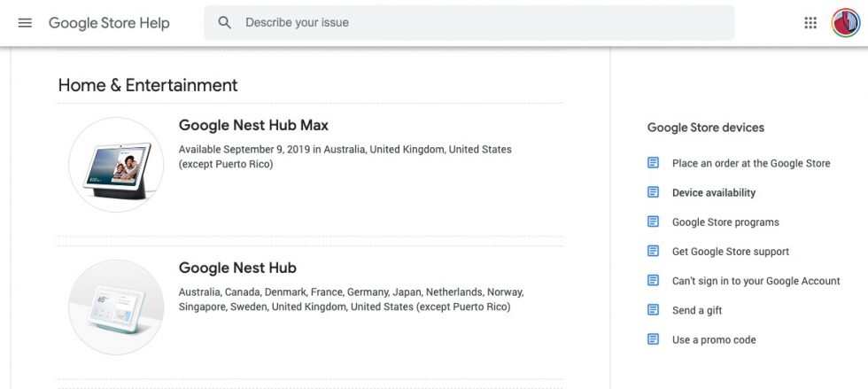Click the document icon beside Google Store programs

pos(654,222)
